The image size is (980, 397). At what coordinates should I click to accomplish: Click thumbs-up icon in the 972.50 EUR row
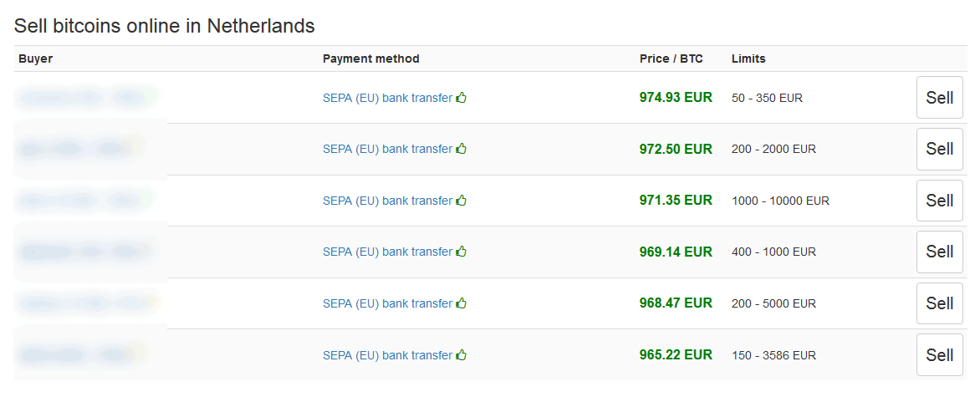[462, 149]
